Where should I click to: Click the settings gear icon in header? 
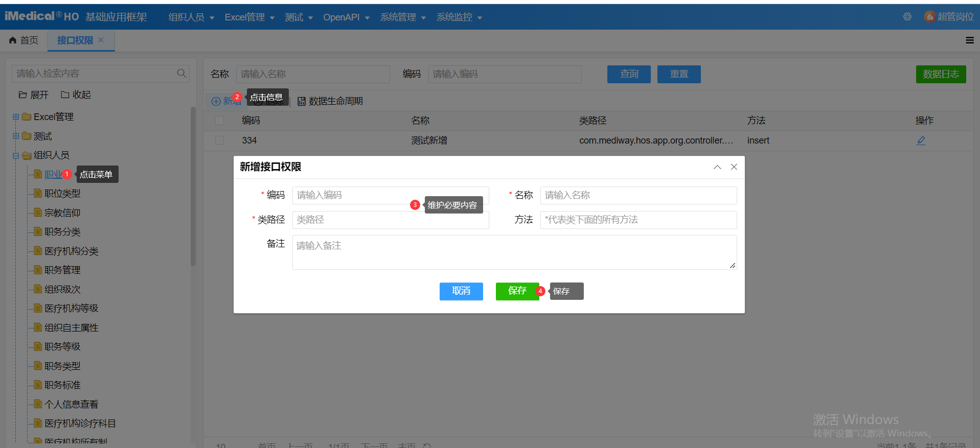(907, 17)
